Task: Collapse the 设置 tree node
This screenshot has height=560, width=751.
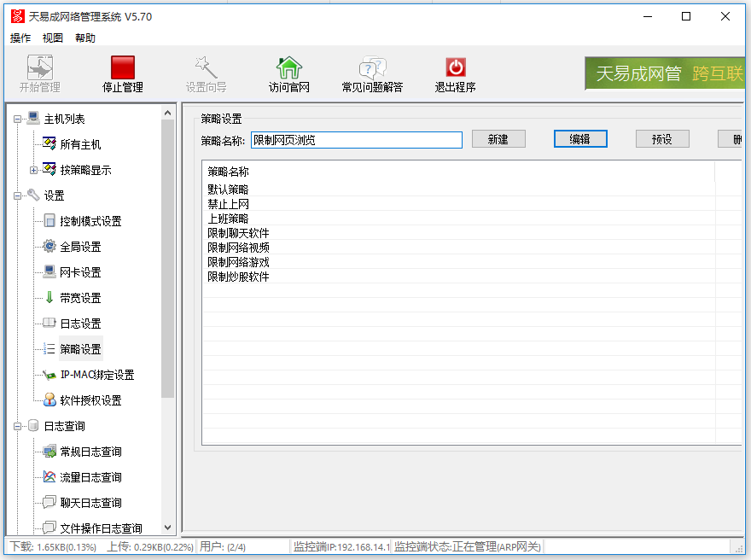Action: tap(18, 195)
